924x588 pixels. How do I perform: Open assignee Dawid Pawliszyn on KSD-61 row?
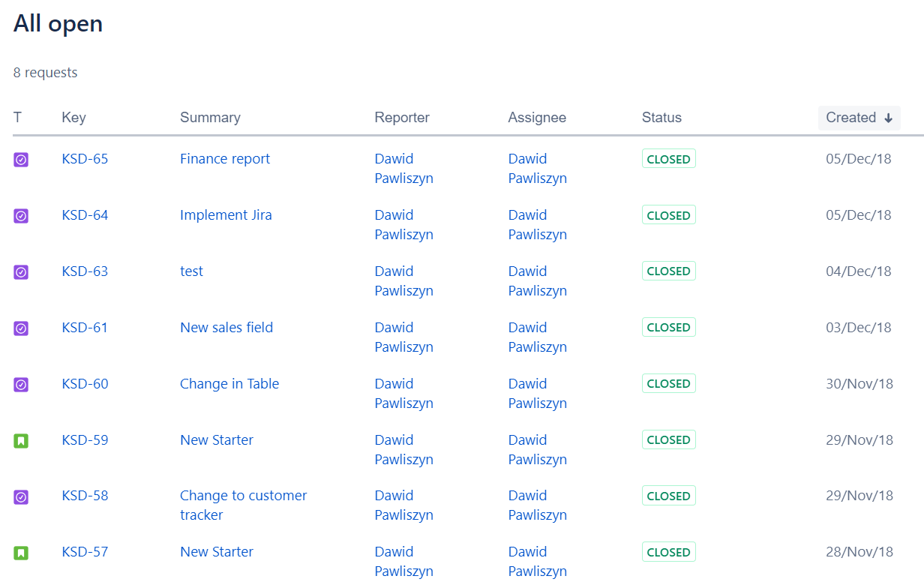[x=538, y=337]
